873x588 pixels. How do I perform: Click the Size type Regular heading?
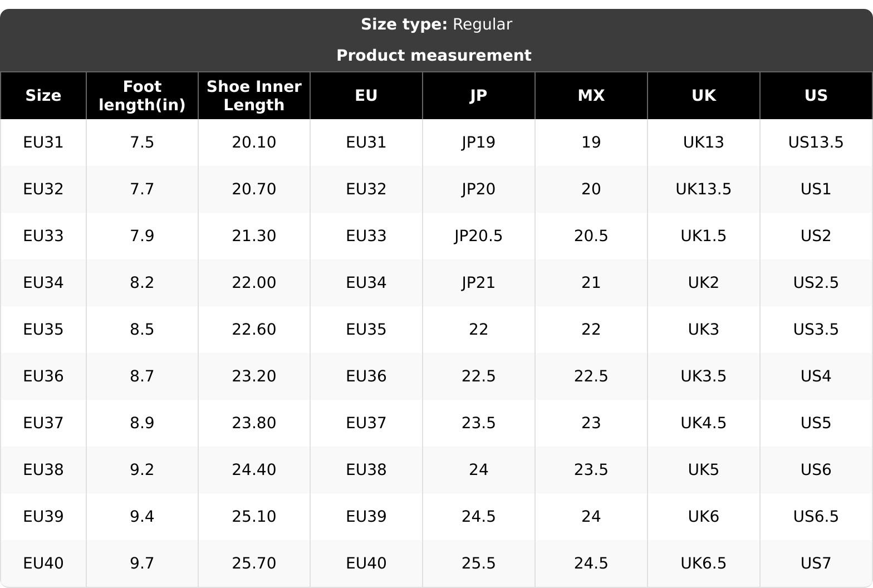pyautogui.click(x=436, y=24)
